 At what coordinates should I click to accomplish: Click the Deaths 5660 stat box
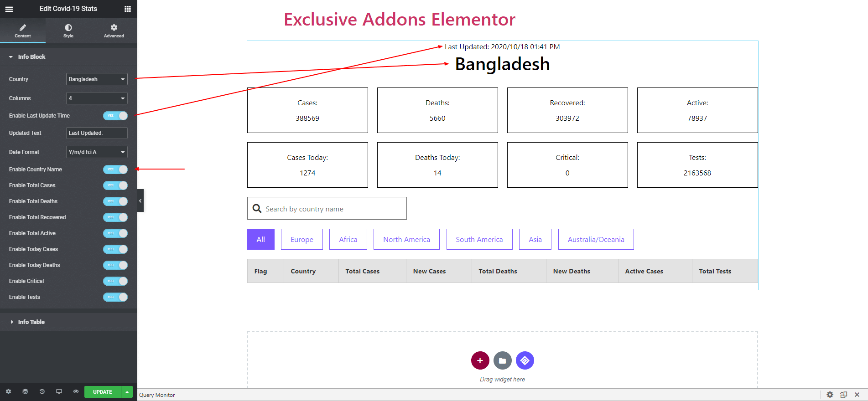[437, 110]
